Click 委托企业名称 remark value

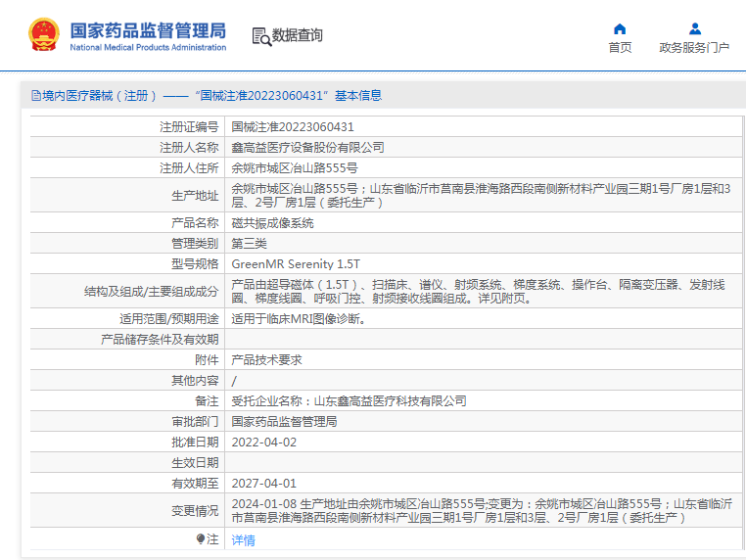tap(349, 401)
